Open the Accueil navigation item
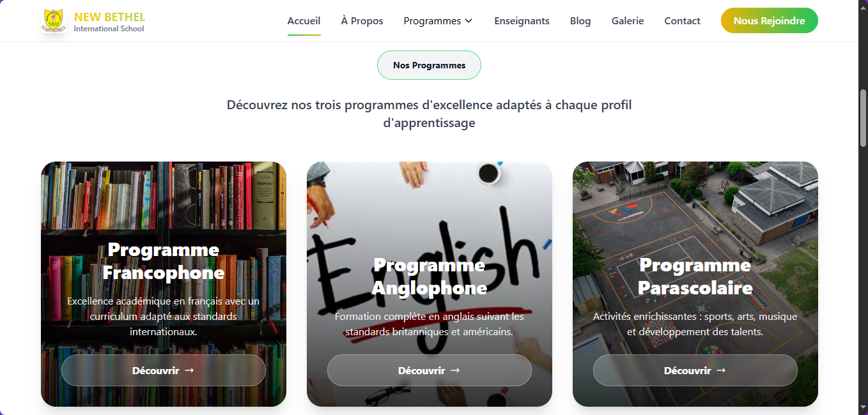 (304, 21)
